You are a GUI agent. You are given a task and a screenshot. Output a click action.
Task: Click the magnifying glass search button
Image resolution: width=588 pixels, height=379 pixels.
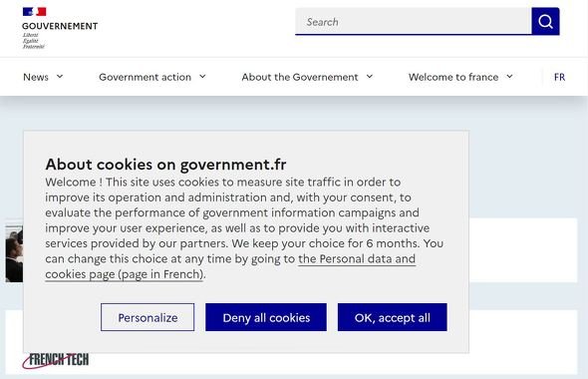pos(545,21)
